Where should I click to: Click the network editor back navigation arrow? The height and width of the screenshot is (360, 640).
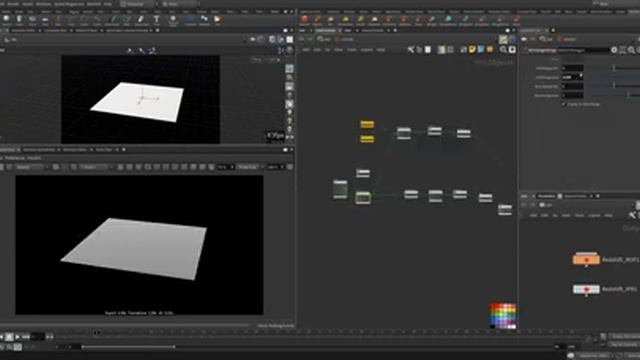302,39
